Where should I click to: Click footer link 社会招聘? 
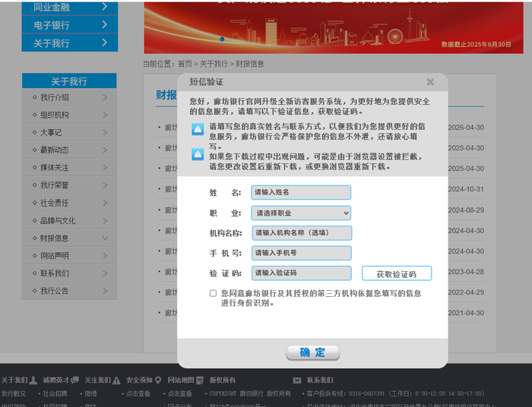pos(55,394)
